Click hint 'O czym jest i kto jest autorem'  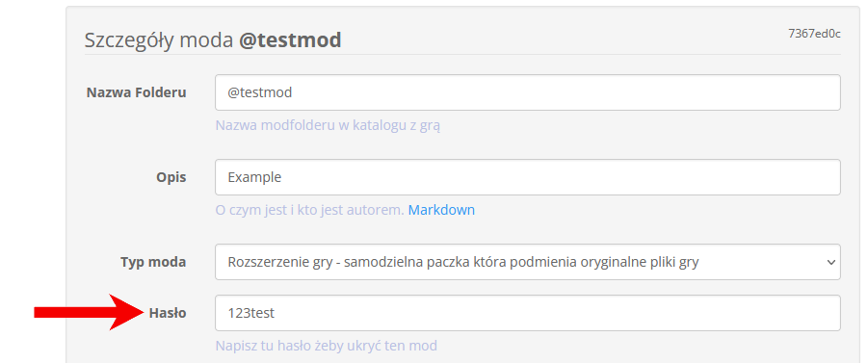click(x=309, y=210)
